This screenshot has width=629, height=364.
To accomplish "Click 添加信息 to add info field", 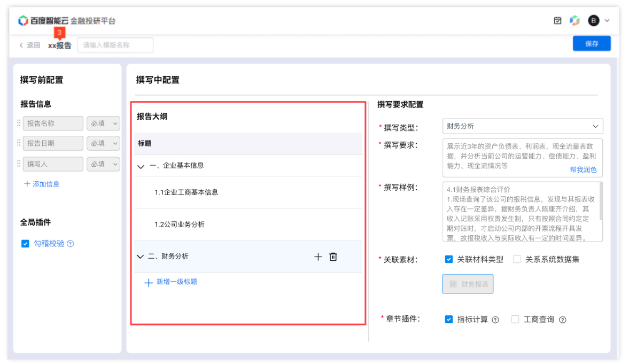I will (42, 184).
